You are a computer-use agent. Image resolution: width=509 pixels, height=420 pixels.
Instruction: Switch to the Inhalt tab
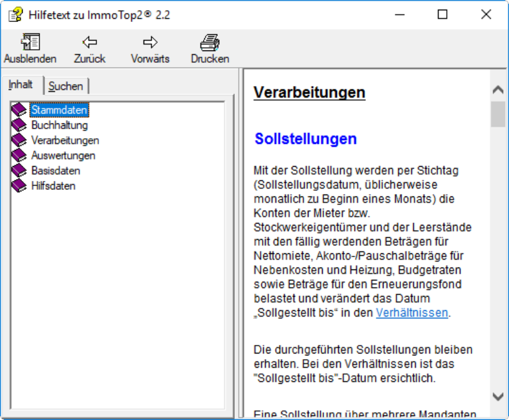tap(21, 85)
